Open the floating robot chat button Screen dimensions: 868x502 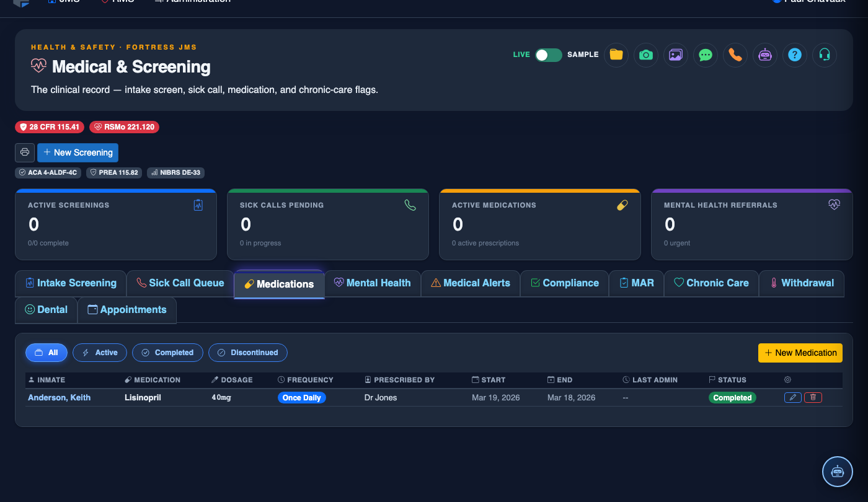pos(838,472)
